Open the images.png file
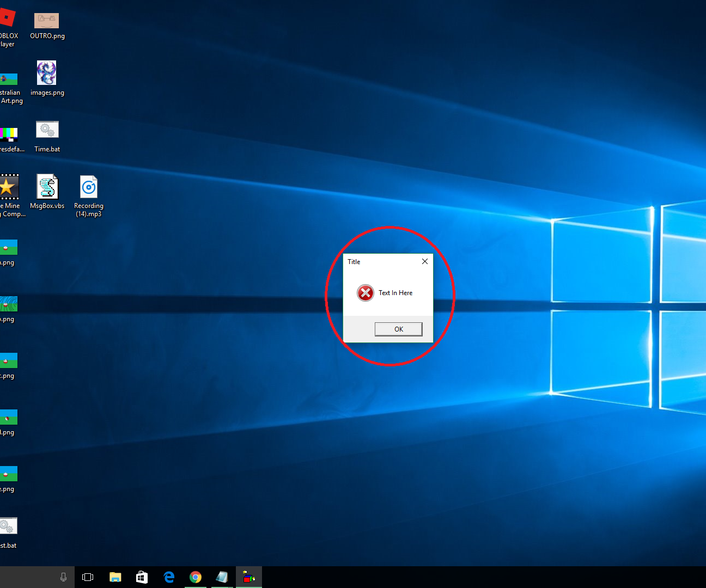This screenshot has width=706, height=588. (47, 72)
